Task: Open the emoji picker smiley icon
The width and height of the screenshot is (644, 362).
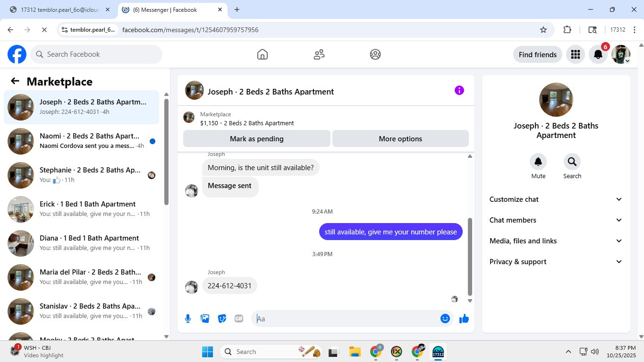Action: point(445,319)
